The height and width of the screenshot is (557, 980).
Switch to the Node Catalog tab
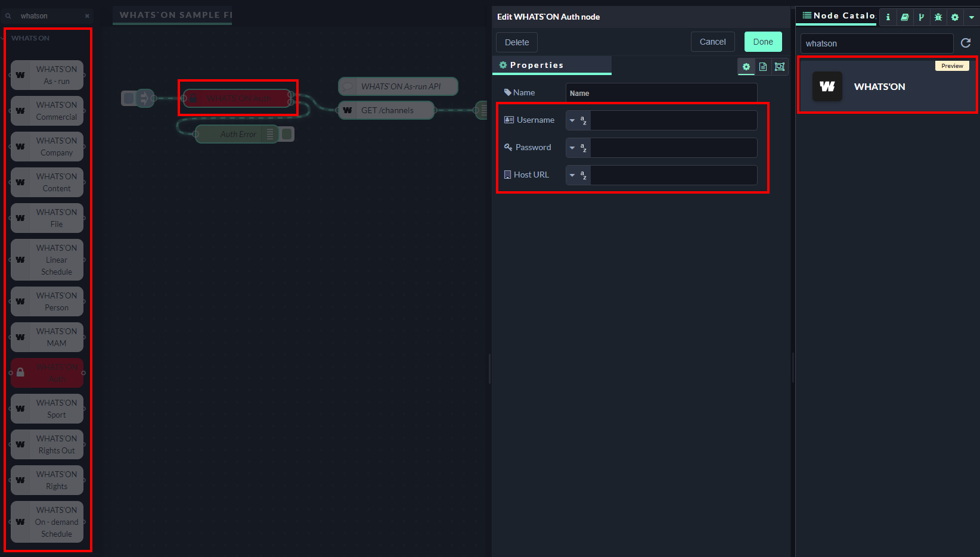[x=838, y=16]
